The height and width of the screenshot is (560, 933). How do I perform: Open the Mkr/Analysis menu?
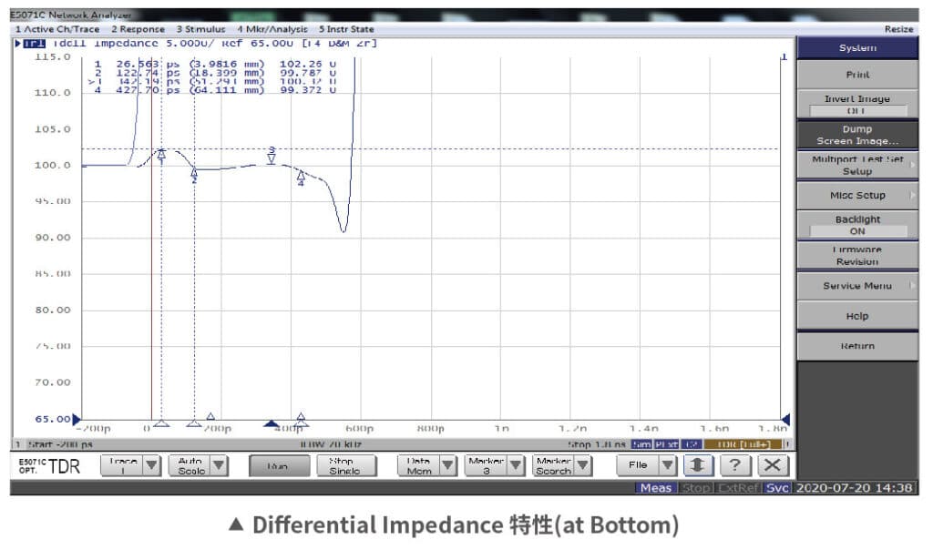pos(272,29)
